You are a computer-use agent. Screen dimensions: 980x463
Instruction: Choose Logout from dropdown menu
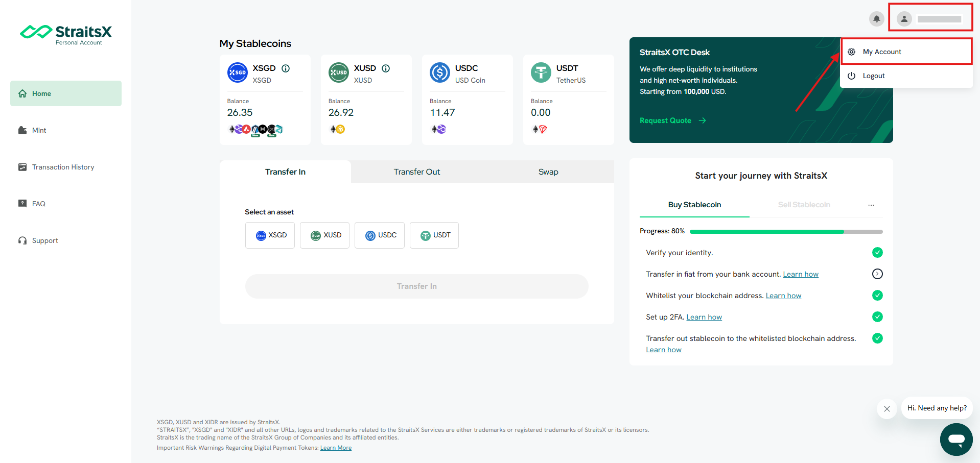pos(906,76)
